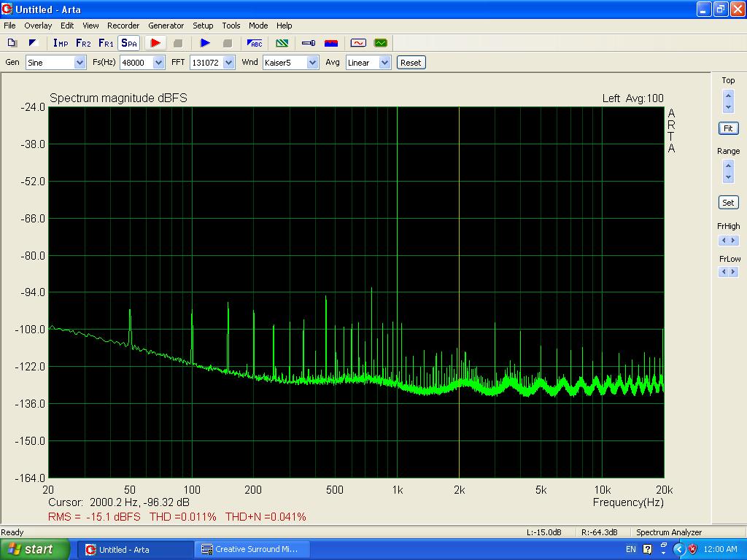
Task: Increase graph Range with up arrow
Action: pos(728,166)
